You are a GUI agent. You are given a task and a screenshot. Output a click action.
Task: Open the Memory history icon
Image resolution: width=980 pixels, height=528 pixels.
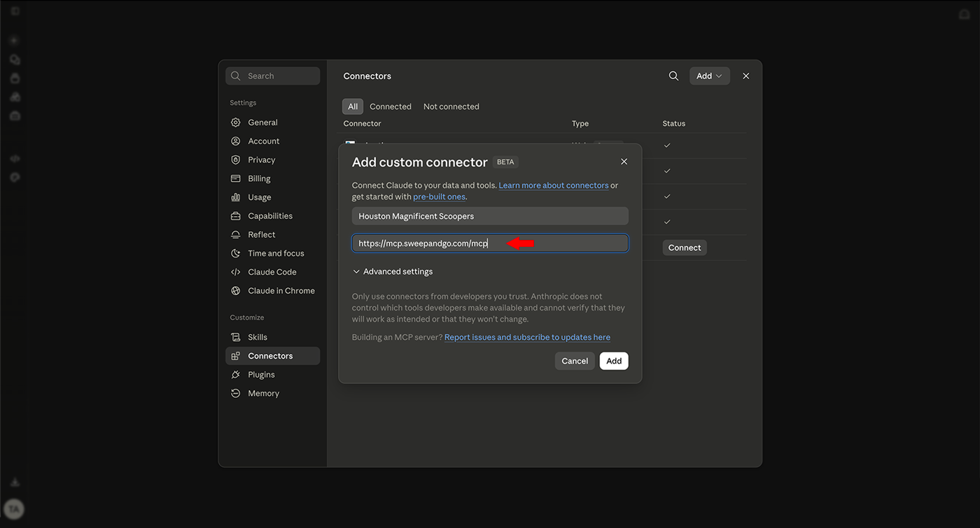pos(235,394)
